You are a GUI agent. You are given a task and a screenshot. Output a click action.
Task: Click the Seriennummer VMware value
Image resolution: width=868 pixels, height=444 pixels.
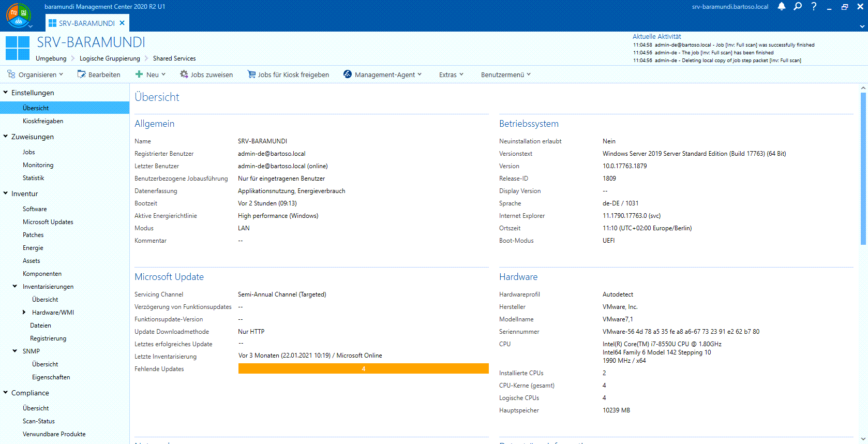[681, 332]
